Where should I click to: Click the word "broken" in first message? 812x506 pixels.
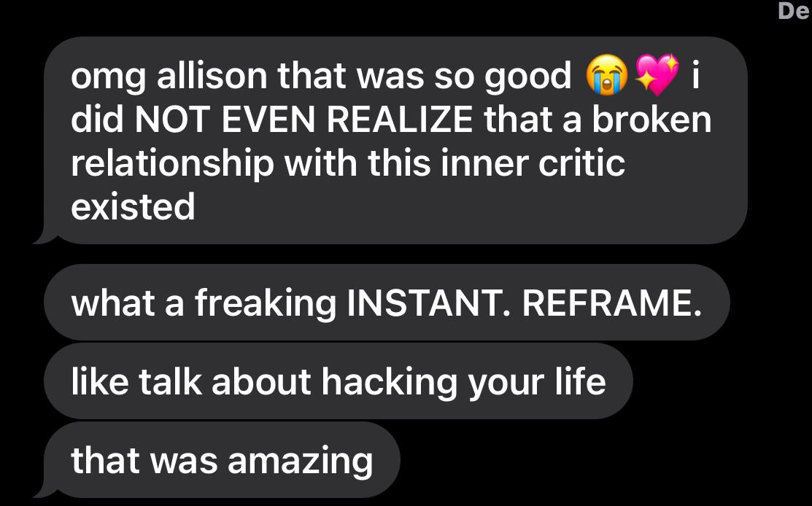(652, 120)
